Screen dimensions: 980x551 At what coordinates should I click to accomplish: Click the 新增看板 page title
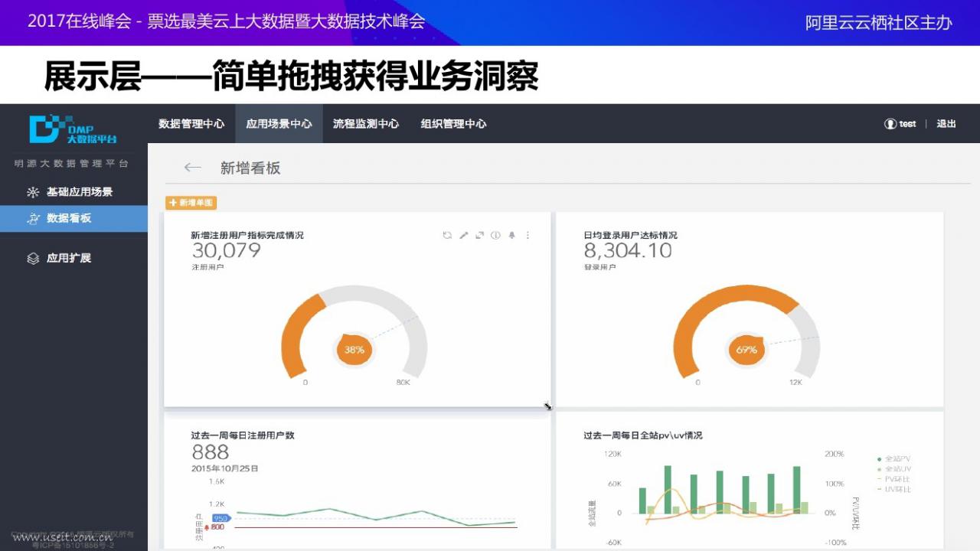coord(250,168)
